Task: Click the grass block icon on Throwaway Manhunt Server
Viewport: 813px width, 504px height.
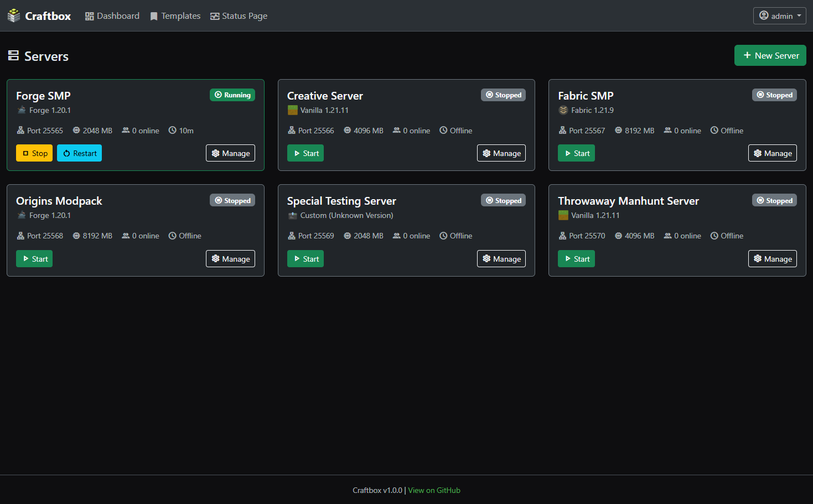Action: (x=563, y=215)
